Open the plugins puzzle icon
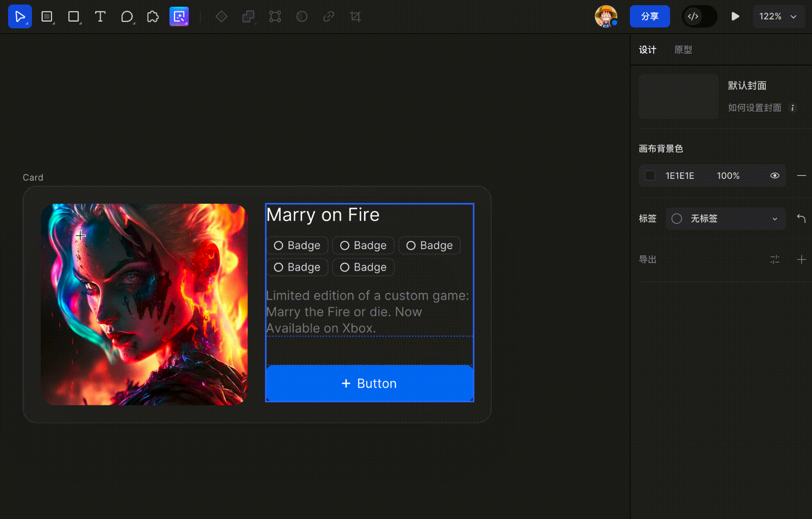812x519 pixels. point(153,17)
